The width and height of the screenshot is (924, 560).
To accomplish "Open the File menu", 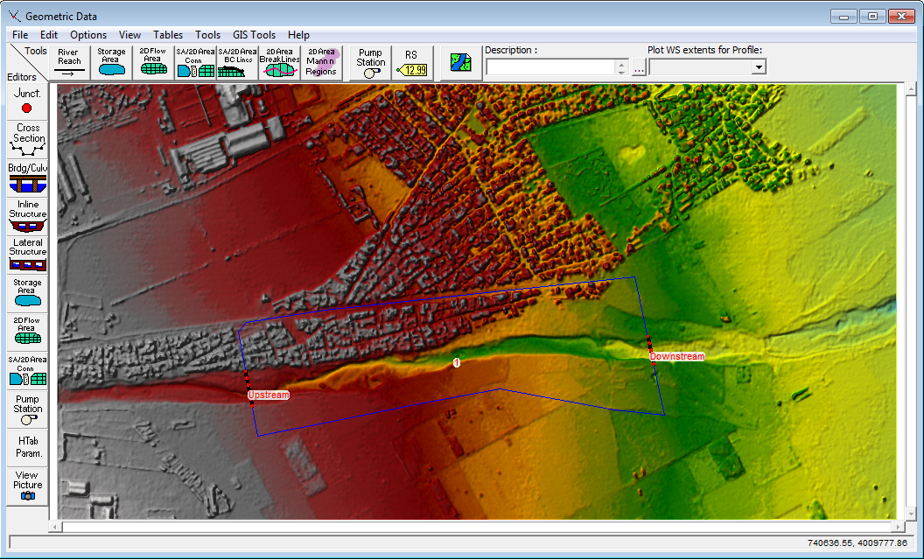I will tap(20, 35).
